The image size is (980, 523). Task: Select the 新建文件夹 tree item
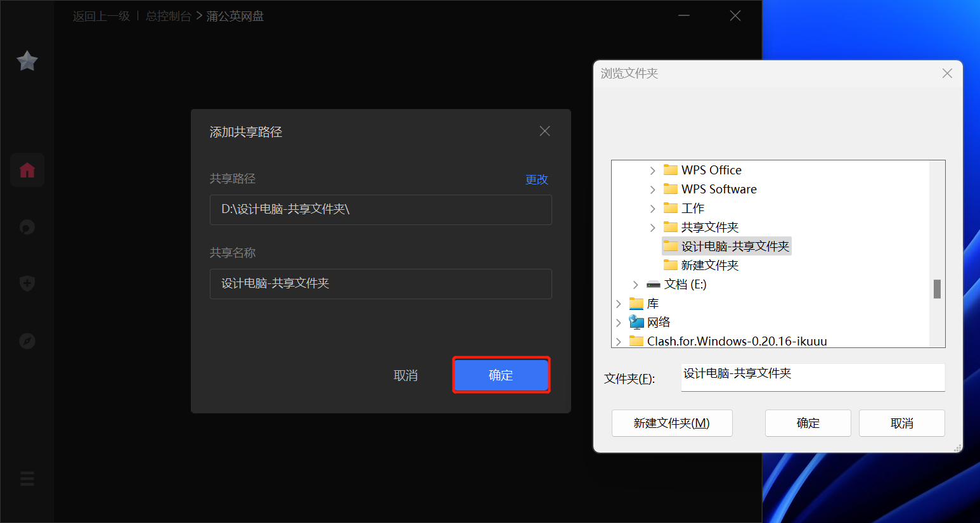(701, 265)
